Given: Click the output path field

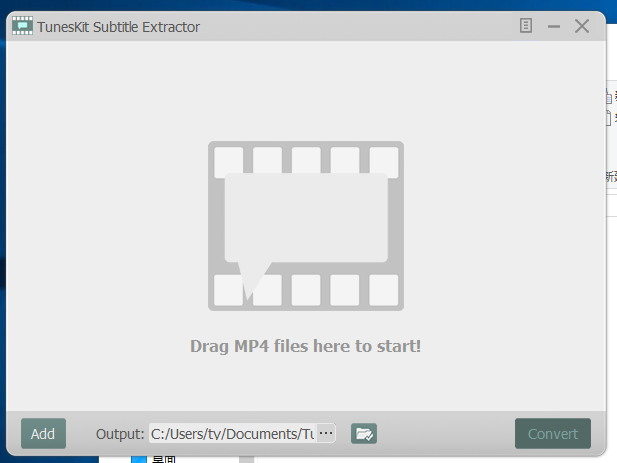Looking at the screenshot, I should pos(233,433).
